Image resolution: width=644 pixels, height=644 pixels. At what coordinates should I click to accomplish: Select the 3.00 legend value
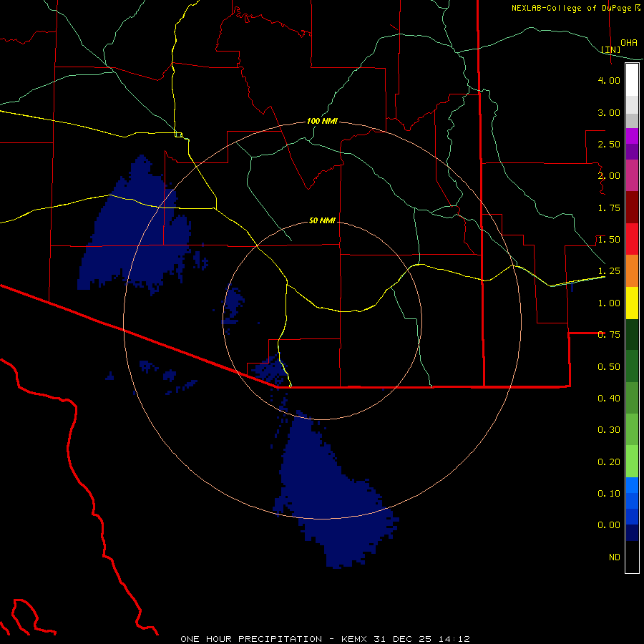[x=609, y=112]
